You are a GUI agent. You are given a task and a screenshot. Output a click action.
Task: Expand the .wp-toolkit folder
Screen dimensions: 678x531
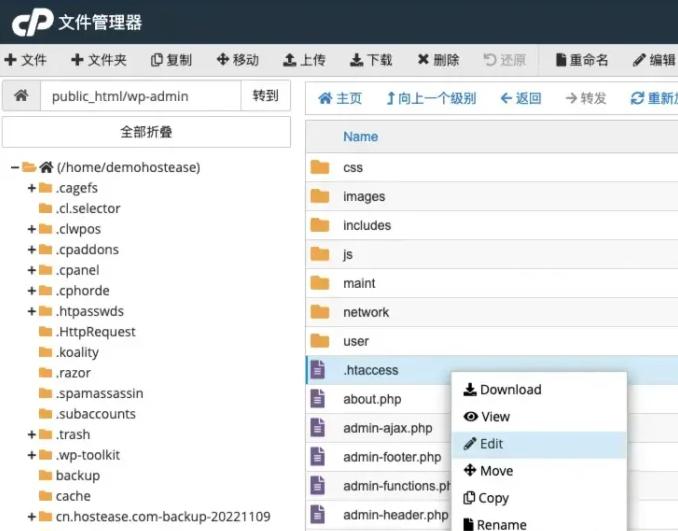coord(32,455)
